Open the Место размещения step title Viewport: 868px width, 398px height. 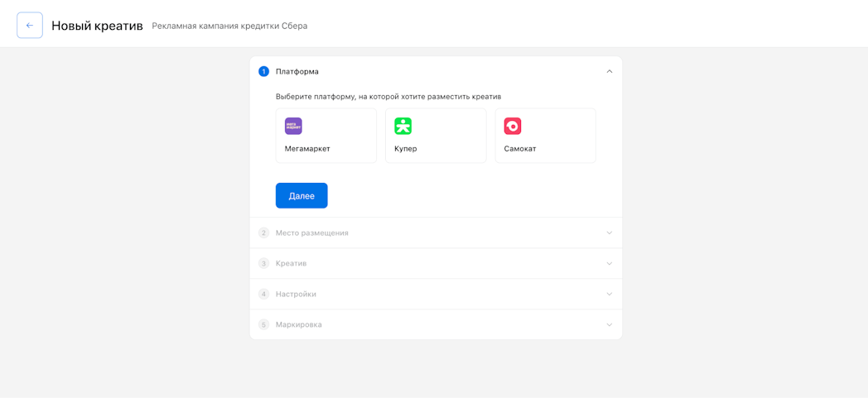pyautogui.click(x=312, y=233)
